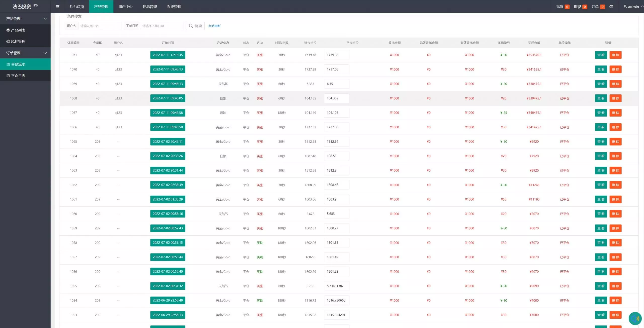Viewport: 644px width, 328px height.
Task: Click 自动刷新 link
Action: click(214, 26)
